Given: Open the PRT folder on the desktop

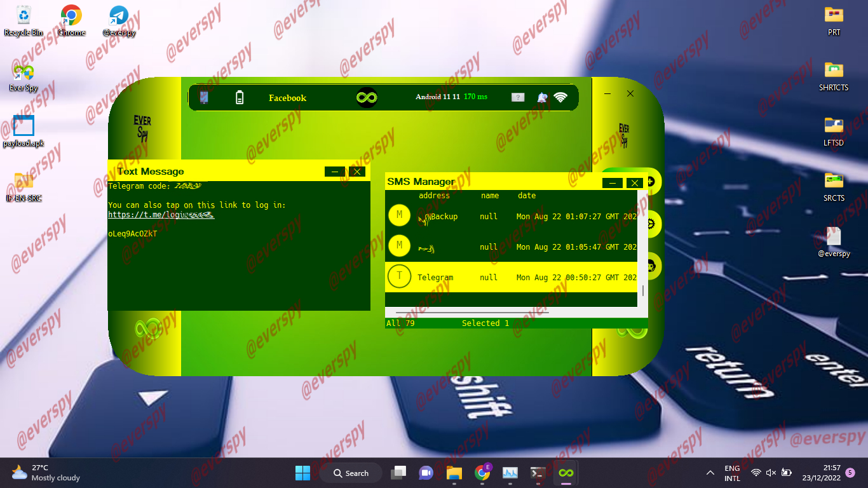Looking at the screenshot, I should (834, 20).
